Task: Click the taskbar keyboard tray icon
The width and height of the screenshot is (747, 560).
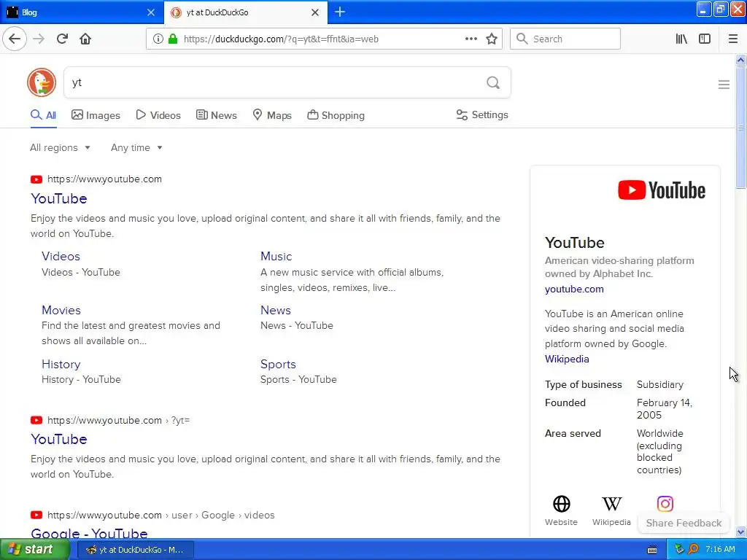Action: tap(652, 550)
